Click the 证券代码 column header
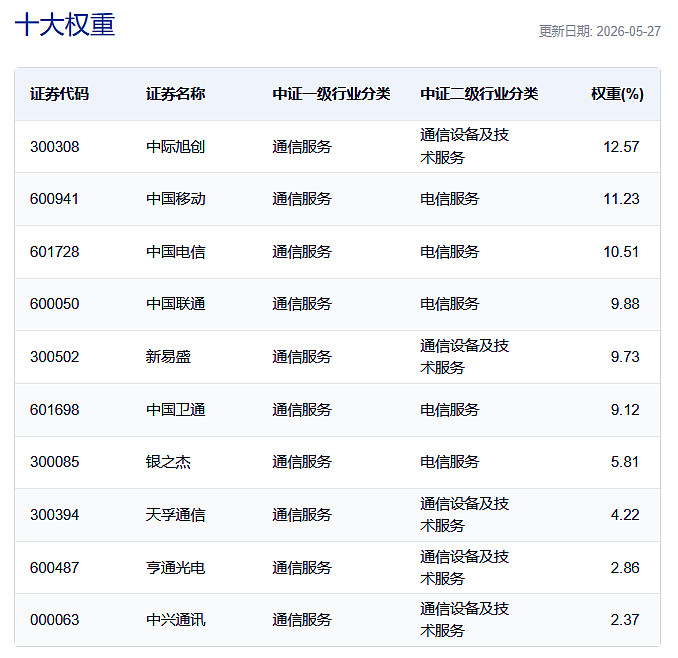 (x=59, y=94)
